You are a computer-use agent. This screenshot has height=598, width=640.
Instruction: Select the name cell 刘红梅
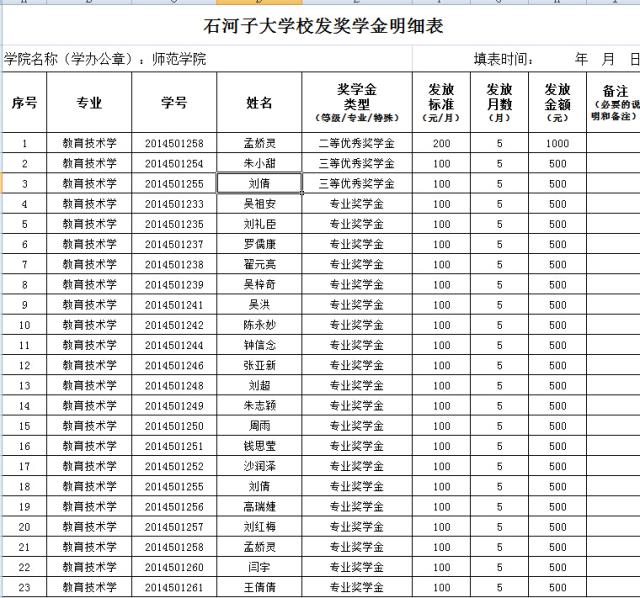pyautogui.click(x=259, y=527)
